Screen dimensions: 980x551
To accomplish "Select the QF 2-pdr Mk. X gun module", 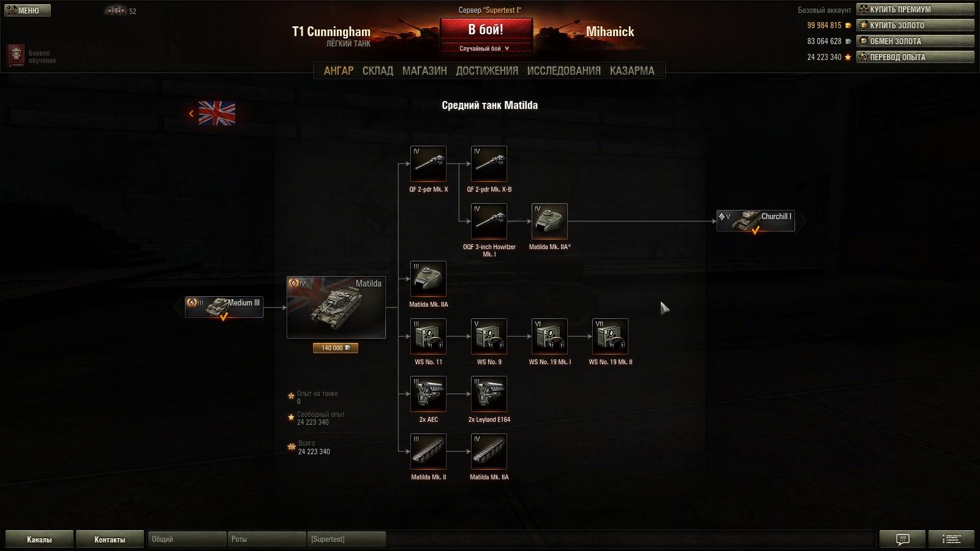I will click(x=428, y=164).
